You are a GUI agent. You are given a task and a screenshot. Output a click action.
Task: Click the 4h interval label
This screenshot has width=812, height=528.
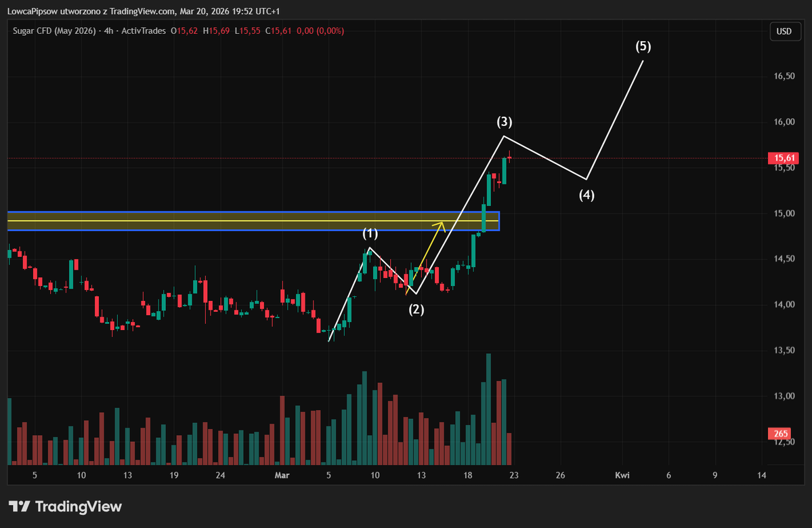108,31
